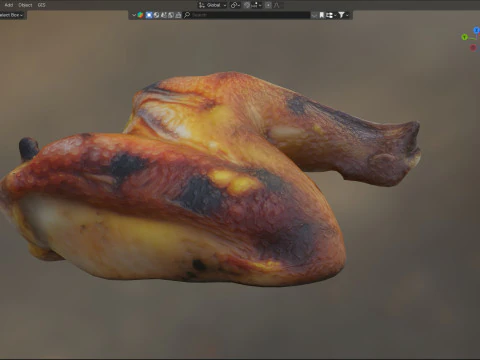Click the red X axis gizmo ball
Viewport: 480px width, 360px height.
(473, 48)
